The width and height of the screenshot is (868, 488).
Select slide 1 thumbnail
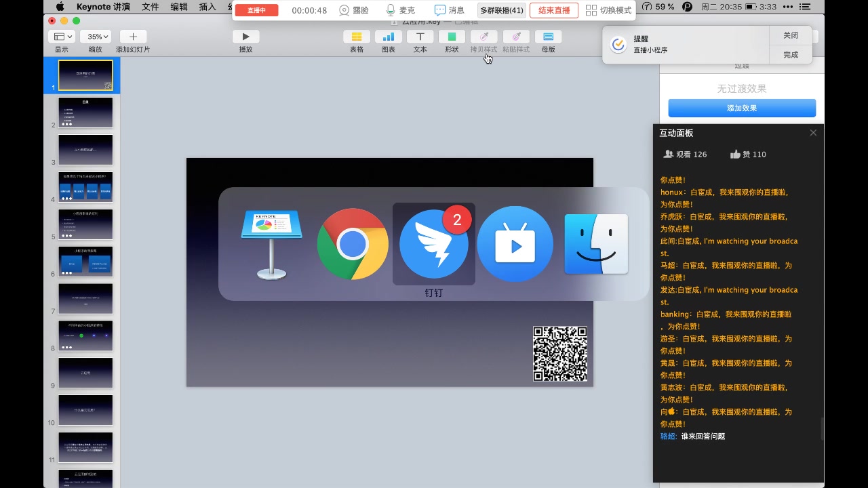[85, 75]
